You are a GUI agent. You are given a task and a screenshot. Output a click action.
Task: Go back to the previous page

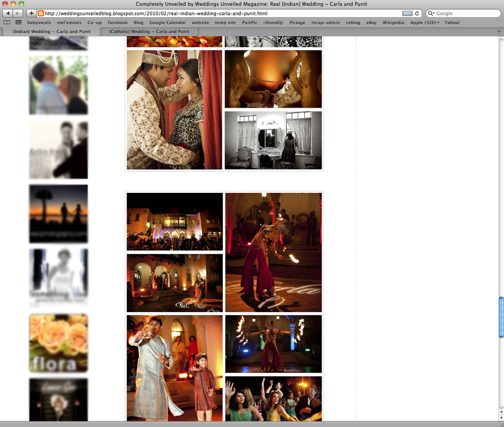point(8,14)
